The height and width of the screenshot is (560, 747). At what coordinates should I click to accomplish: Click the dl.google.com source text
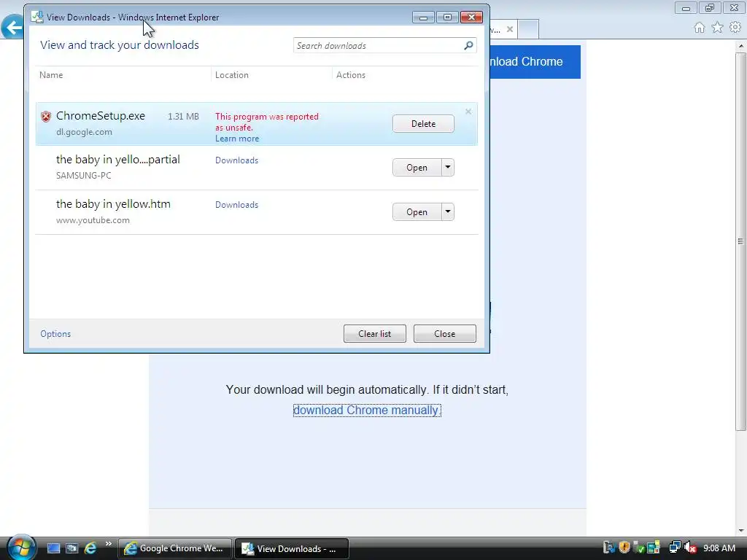pos(84,132)
